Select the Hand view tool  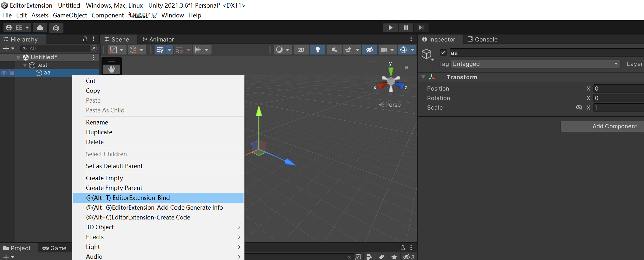(112, 69)
